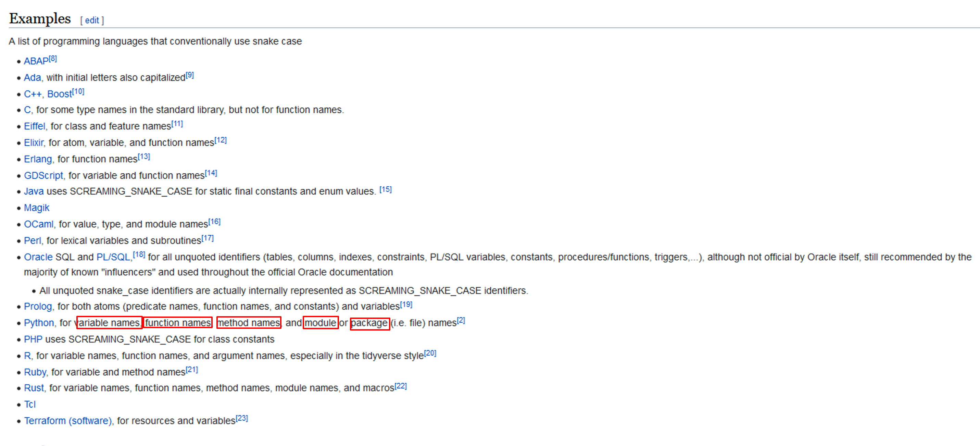Open reference 22 next to Rust entry
Image resolution: width=980 pixels, height=446 pixels.
click(401, 386)
